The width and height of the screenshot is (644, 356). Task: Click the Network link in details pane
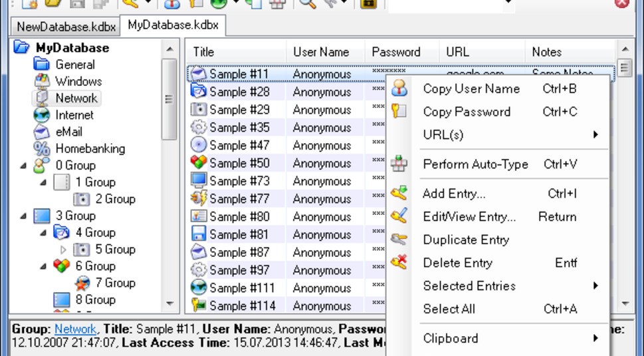pos(76,329)
